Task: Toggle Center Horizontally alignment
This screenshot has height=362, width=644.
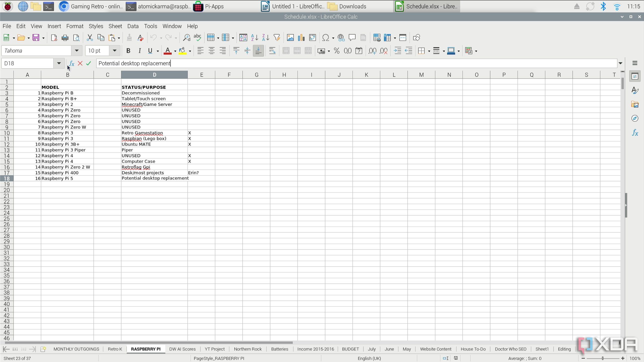Action: [x=211, y=51]
